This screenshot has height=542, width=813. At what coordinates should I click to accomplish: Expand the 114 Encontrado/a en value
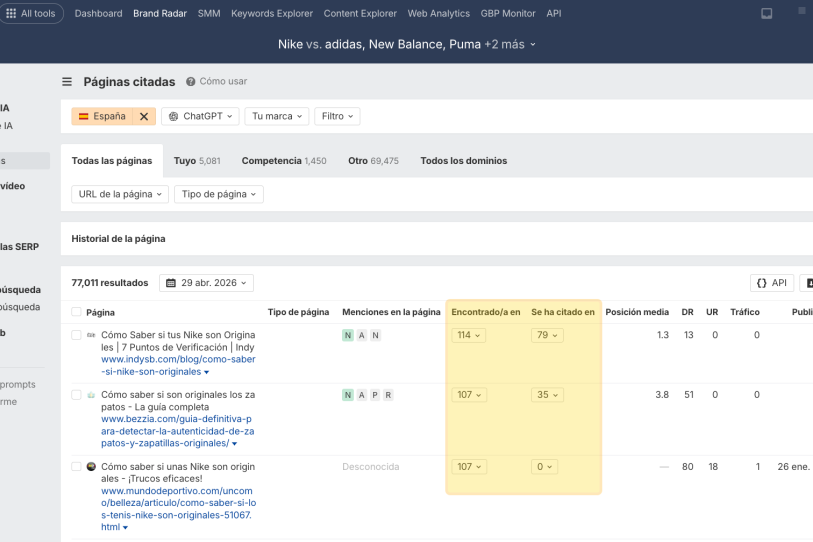467,335
